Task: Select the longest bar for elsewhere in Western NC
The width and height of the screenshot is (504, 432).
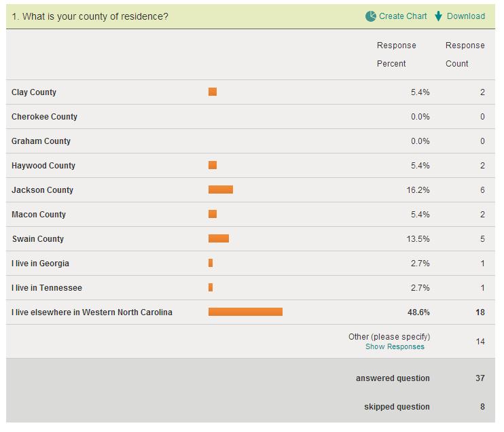Action: [245, 312]
